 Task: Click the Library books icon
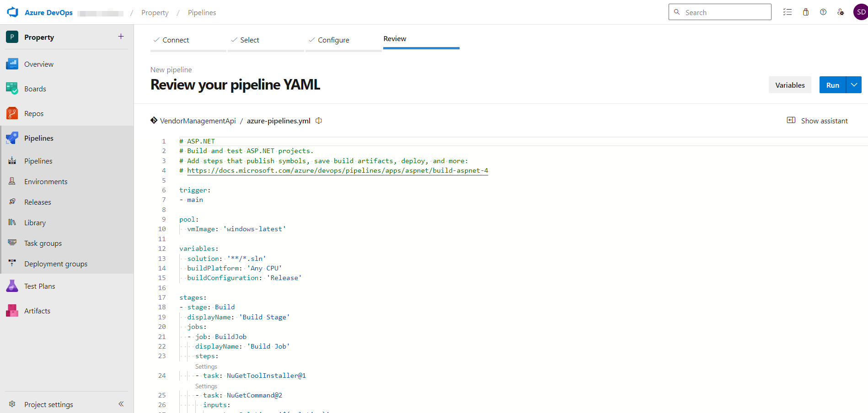coord(12,222)
